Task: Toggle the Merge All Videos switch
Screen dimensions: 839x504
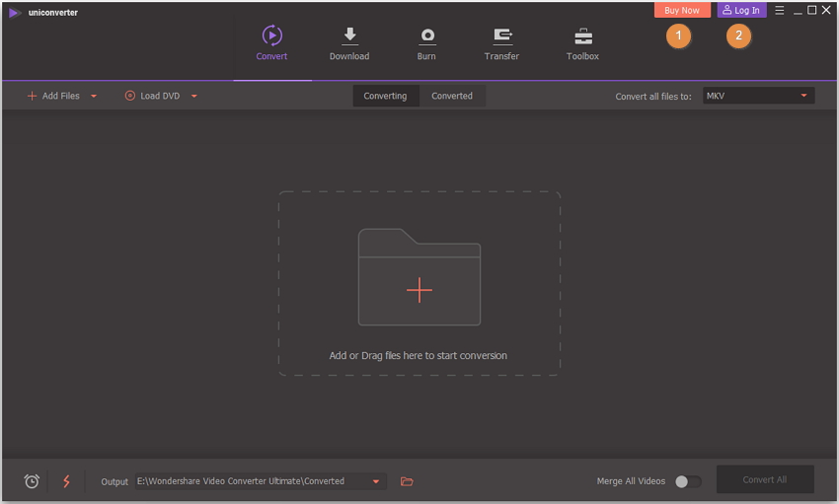Action: coord(688,481)
